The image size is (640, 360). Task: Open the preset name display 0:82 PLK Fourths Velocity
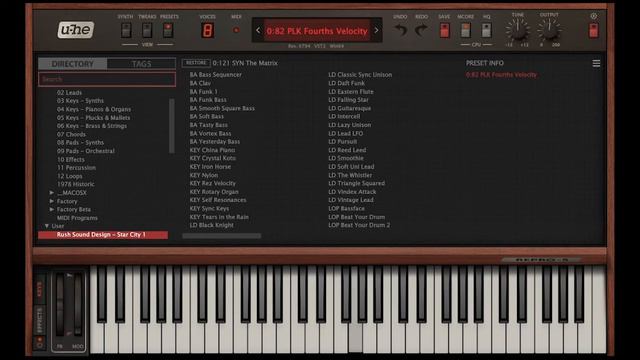[317, 31]
